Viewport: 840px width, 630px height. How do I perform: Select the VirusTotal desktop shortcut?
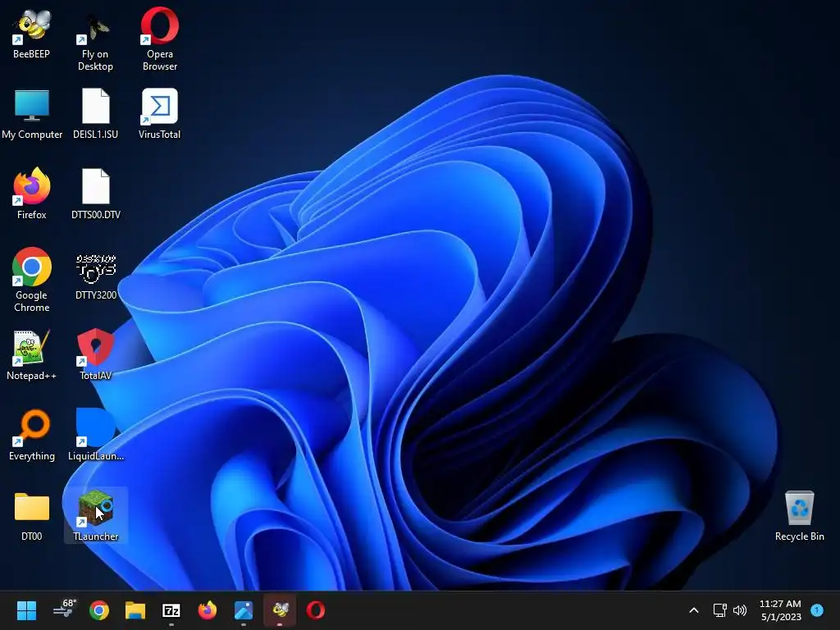point(160,114)
